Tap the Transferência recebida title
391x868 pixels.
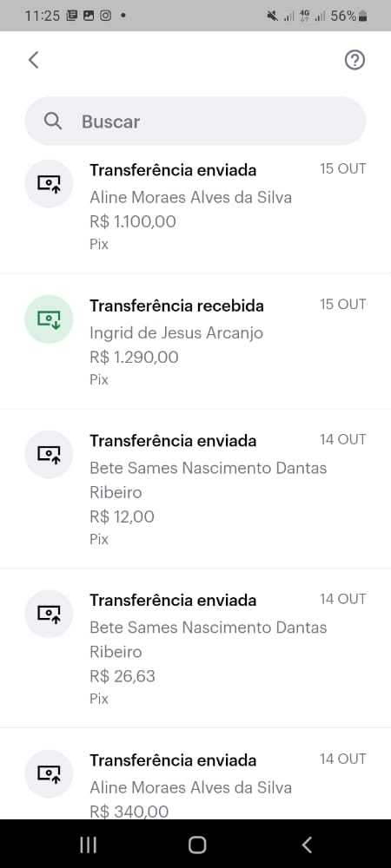[176, 306]
